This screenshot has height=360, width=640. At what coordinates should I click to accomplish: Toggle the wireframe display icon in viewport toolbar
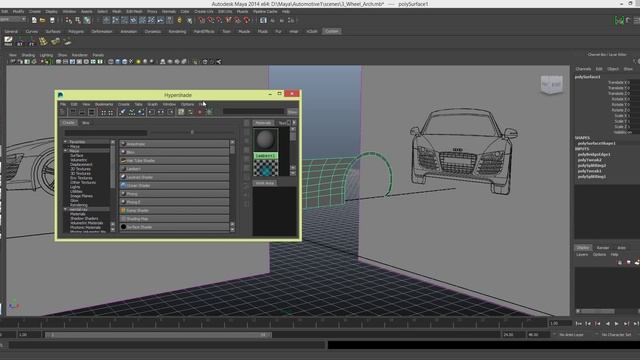tap(111, 62)
